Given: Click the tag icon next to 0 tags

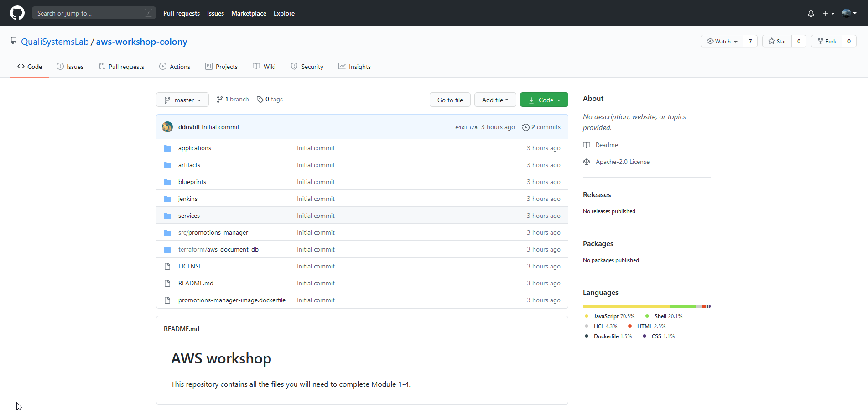Looking at the screenshot, I should coord(260,100).
